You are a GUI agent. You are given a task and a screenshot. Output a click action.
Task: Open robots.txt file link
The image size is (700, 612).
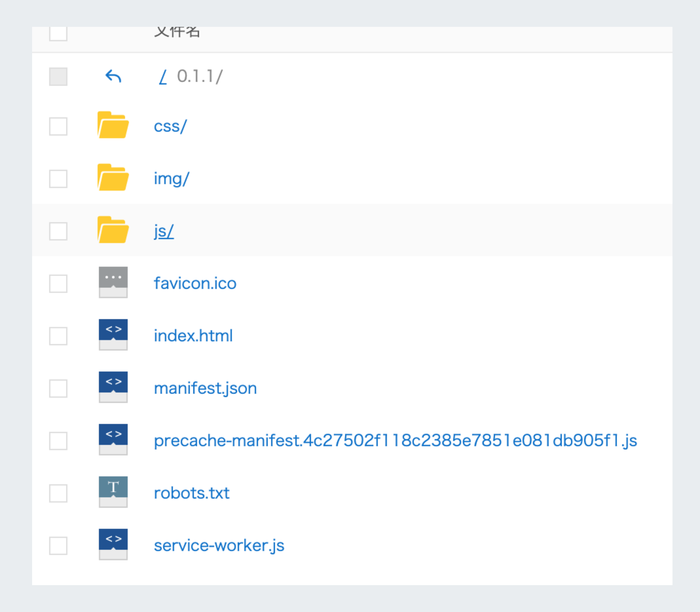coord(192,493)
